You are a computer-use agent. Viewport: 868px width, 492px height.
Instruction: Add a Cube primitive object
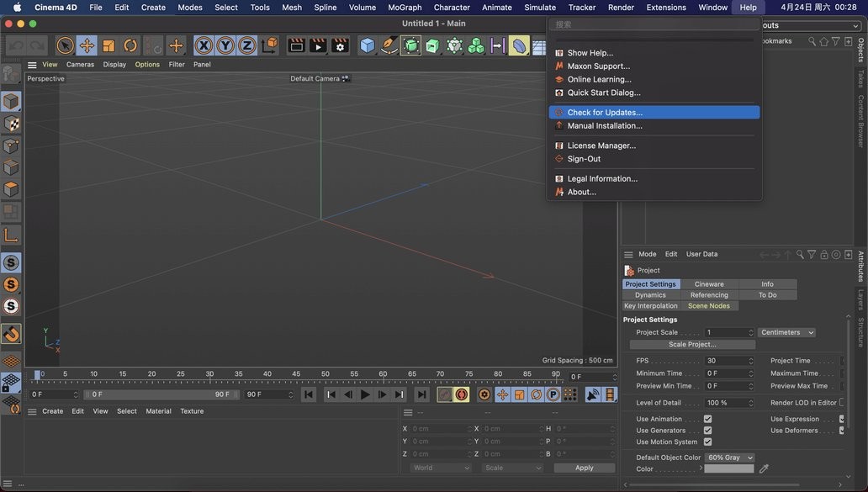[x=368, y=45]
